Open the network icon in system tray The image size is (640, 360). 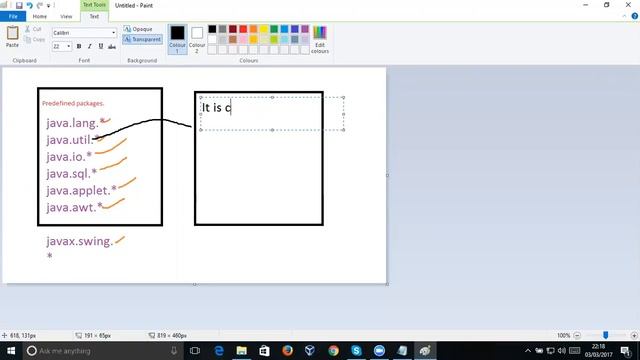551,351
